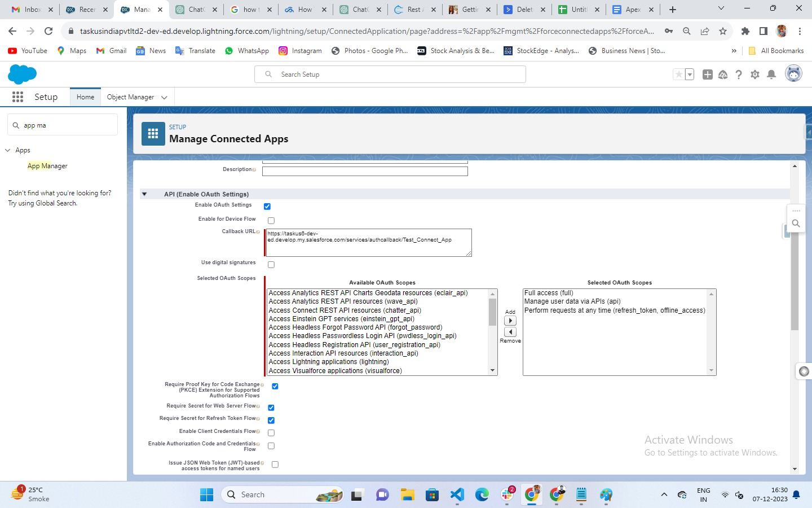
Task: Show hidden system tray icons
Action: tap(664, 495)
